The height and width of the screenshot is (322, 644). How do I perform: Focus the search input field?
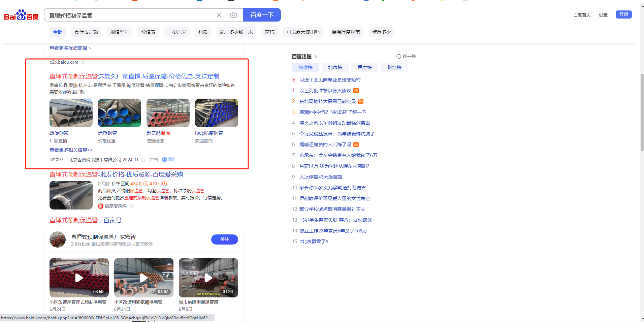click(x=131, y=15)
